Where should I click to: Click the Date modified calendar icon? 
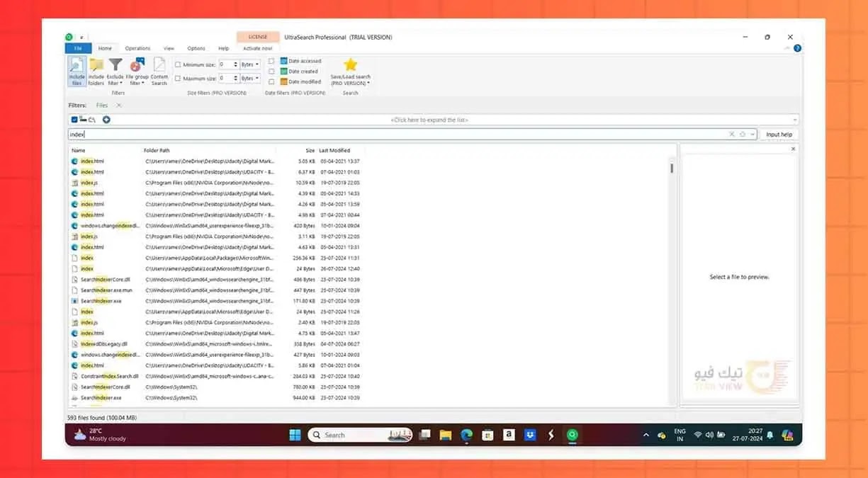pyautogui.click(x=283, y=81)
